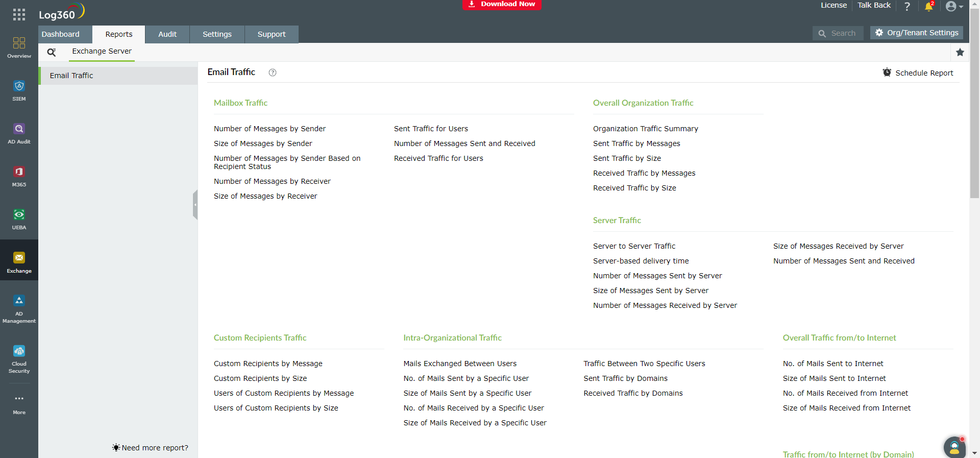This screenshot has width=980, height=458.
Task: Open Number of Messages by Sender report
Action: coord(269,129)
